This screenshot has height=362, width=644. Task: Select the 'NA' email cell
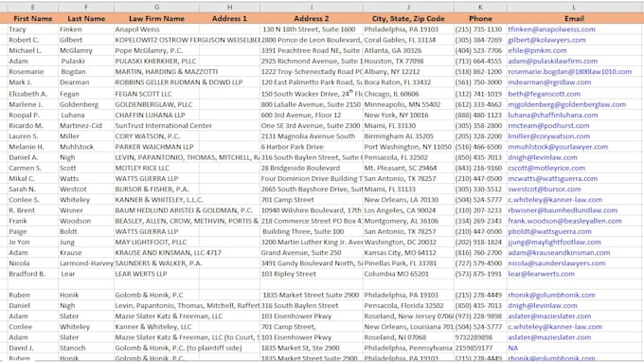tap(574, 348)
